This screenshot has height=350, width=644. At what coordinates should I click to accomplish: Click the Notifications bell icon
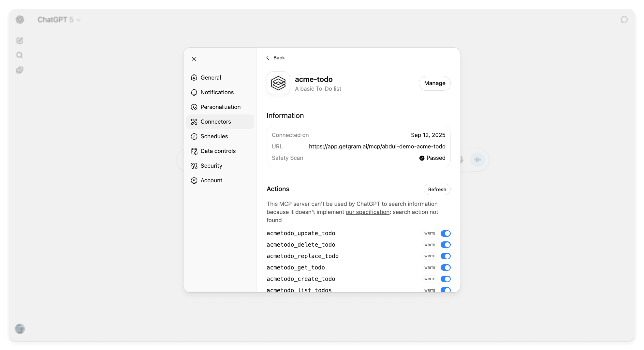click(194, 92)
